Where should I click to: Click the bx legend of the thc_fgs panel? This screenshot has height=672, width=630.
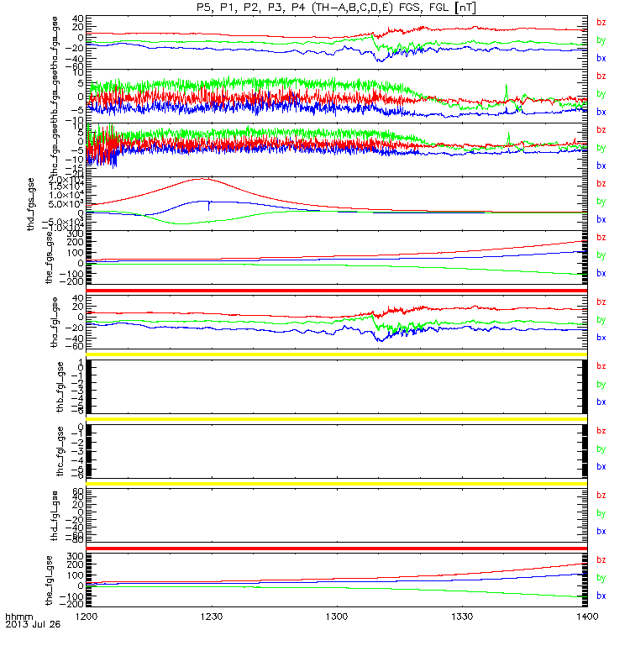tap(601, 165)
